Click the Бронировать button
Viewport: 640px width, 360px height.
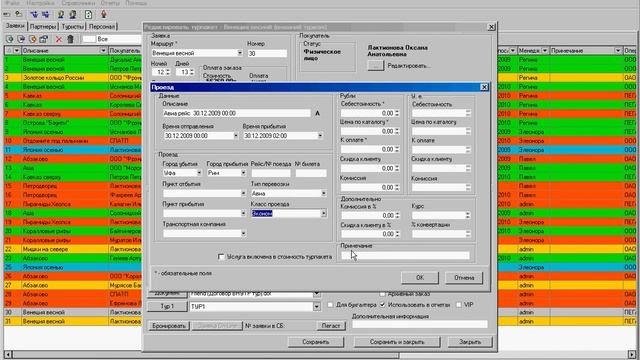coord(168,326)
